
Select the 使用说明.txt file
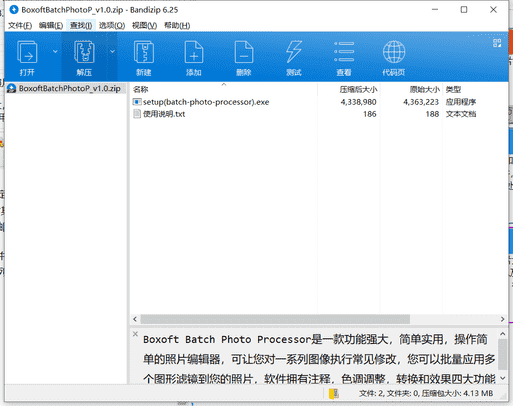pyautogui.click(x=164, y=114)
